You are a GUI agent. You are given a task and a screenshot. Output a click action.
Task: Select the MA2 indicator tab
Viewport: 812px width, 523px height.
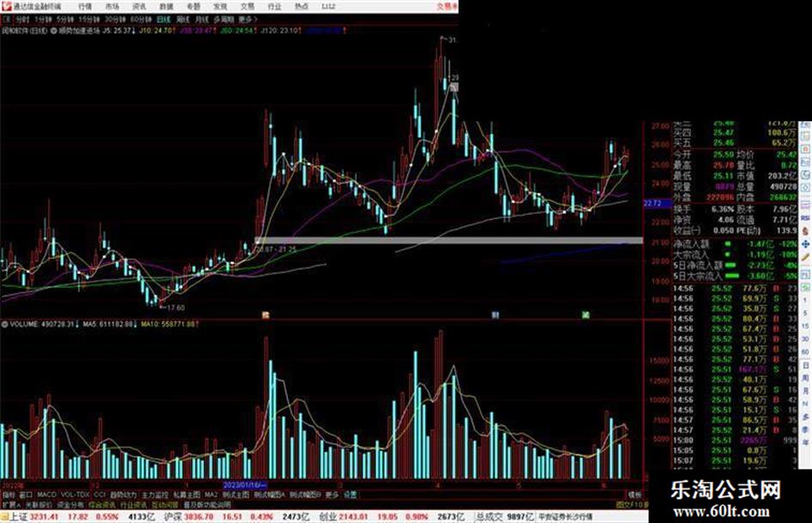coord(211,495)
